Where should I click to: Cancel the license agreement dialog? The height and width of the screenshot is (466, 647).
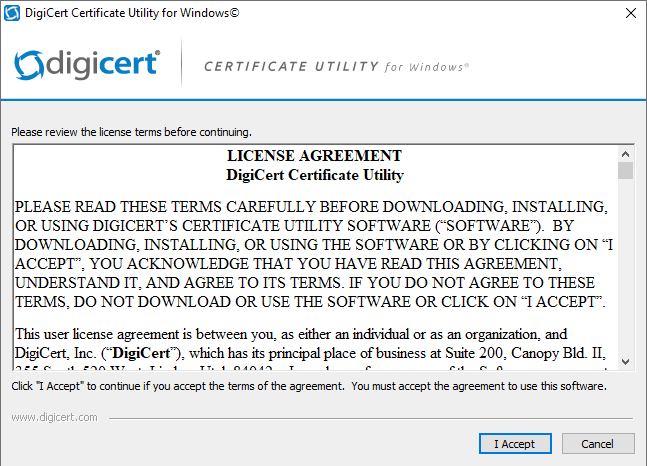[598, 444]
